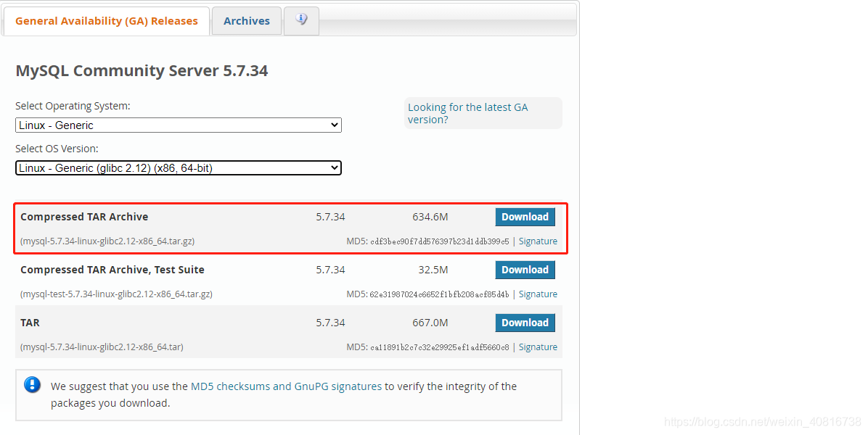The height and width of the screenshot is (435, 868).
Task: Open the General Availability (GA) Releases tab
Action: click(106, 21)
